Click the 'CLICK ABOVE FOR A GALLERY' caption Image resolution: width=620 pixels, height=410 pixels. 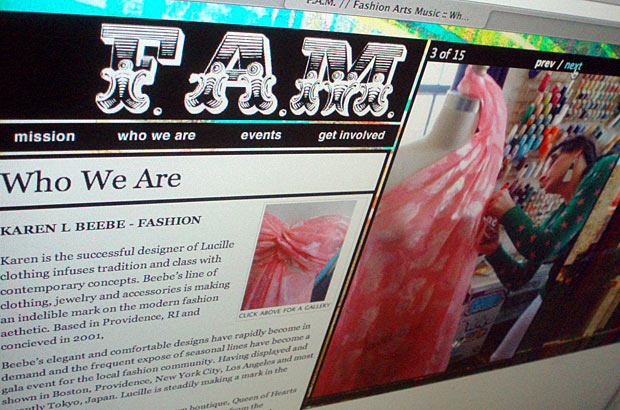284,310
